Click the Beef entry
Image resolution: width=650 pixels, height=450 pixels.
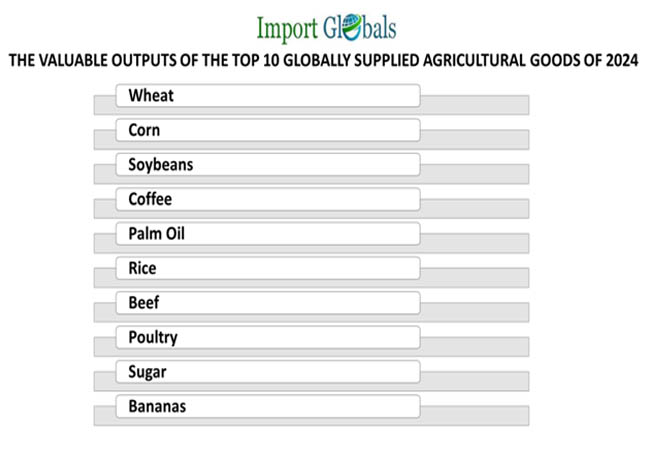267,303
